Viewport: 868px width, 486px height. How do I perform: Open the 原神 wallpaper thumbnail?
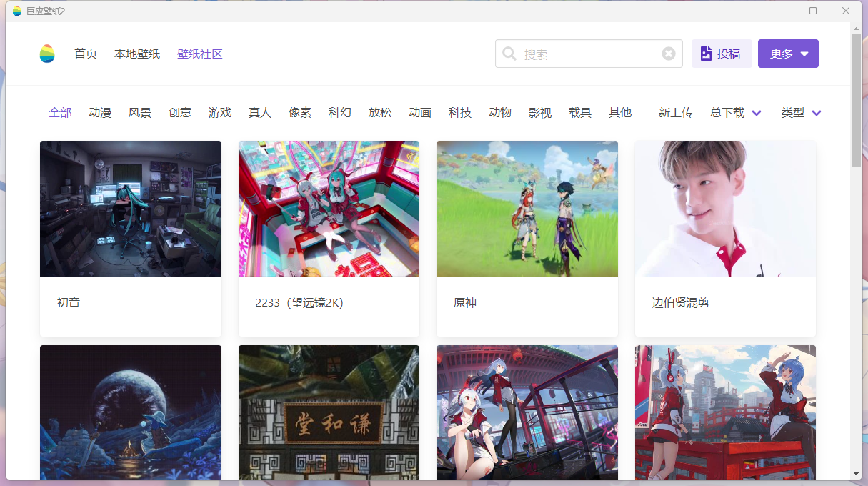pos(527,209)
